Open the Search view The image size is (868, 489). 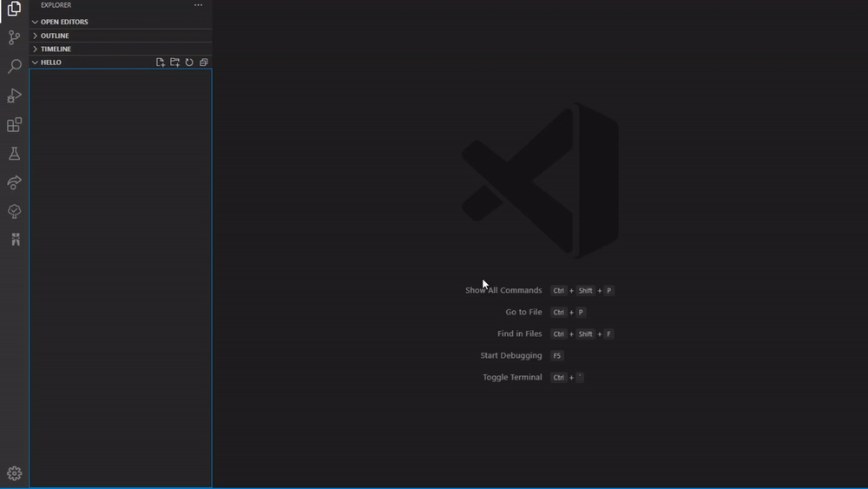tap(15, 66)
